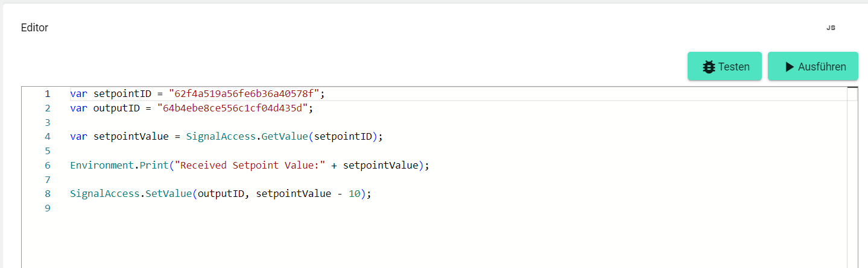Click the editor's vertical scrollbar

click(852, 181)
